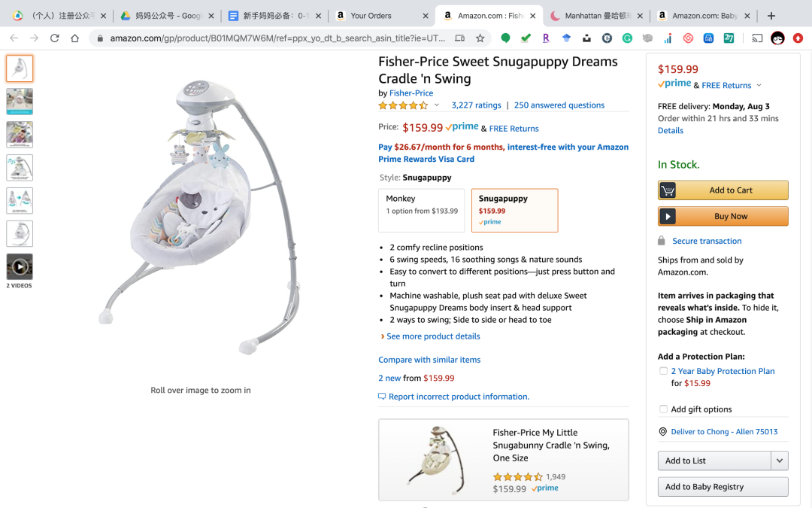This screenshot has height=508, width=812.
Task: Switch to the Your Orders tab
Action: (371, 16)
